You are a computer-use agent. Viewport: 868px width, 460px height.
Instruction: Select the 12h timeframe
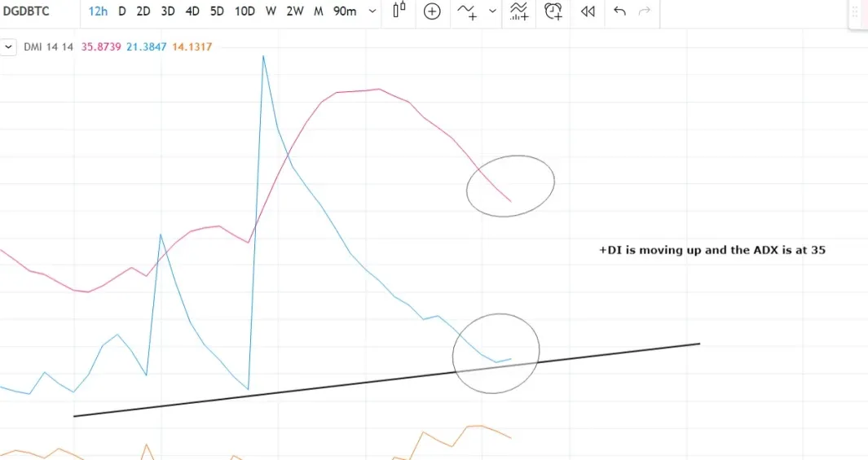(x=98, y=11)
